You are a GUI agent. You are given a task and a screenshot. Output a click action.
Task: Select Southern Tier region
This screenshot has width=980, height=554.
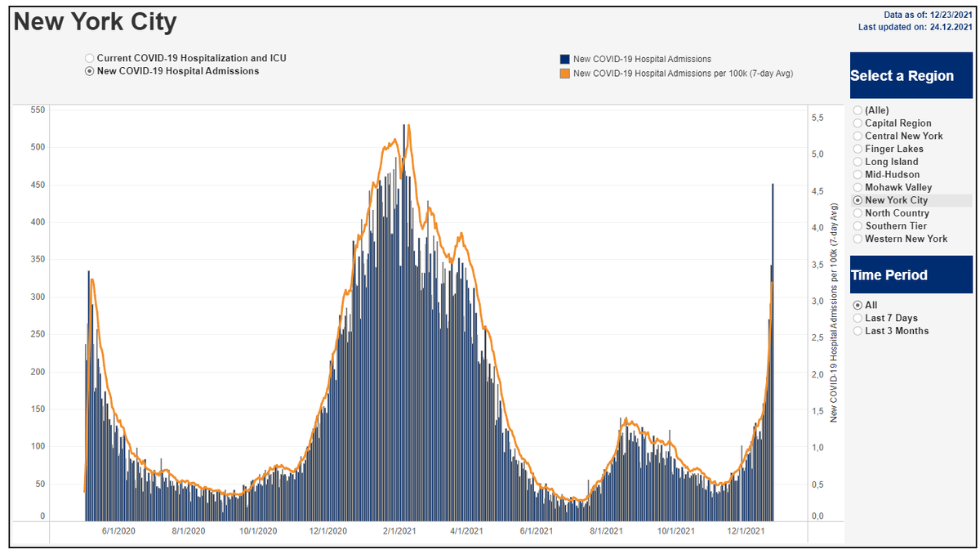tap(857, 226)
